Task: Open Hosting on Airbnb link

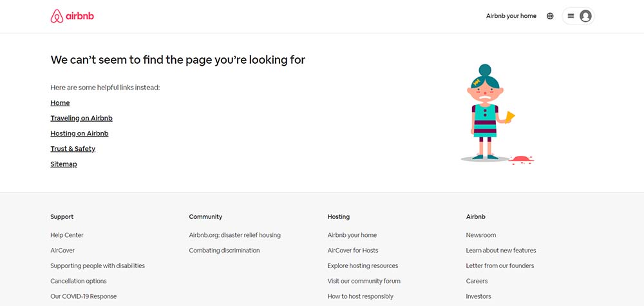Action: (x=79, y=133)
